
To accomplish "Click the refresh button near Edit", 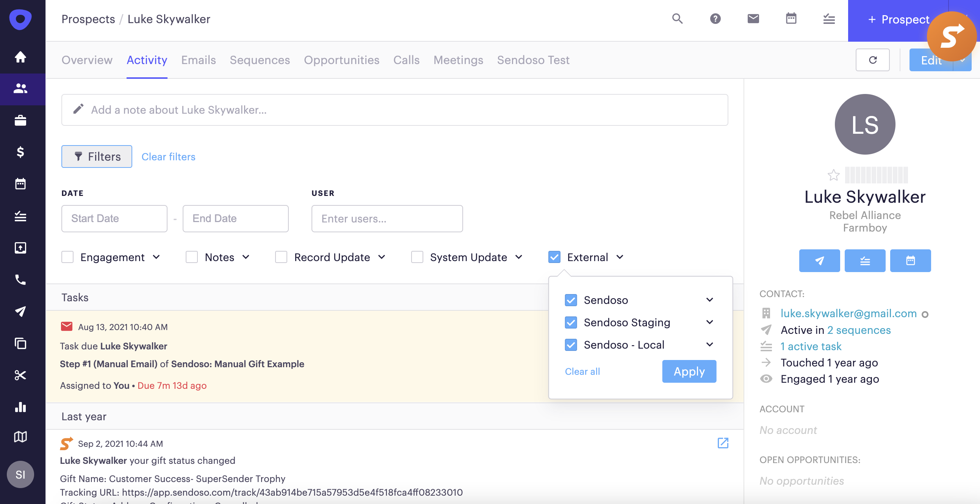I will (872, 60).
